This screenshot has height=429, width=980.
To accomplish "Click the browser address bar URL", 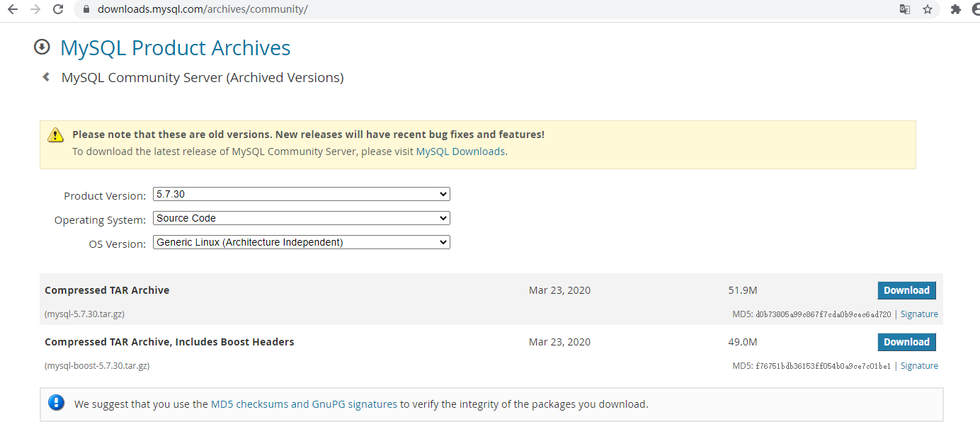I will [203, 9].
